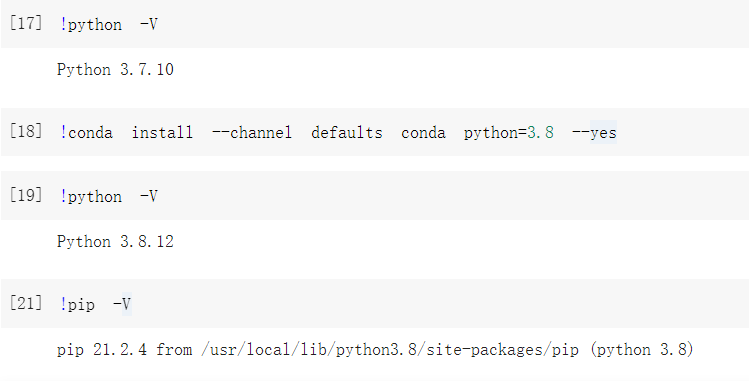
Task: Click the [19] cell execution indicator
Action: 26,195
